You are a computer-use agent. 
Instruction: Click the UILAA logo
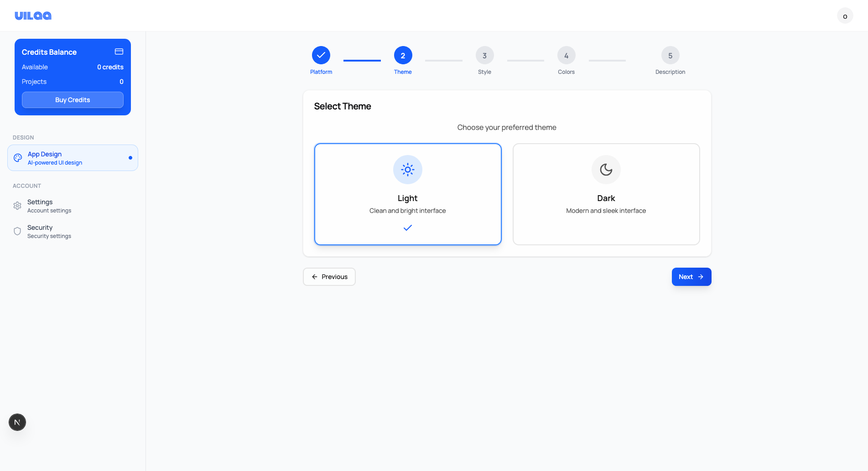[x=33, y=16]
